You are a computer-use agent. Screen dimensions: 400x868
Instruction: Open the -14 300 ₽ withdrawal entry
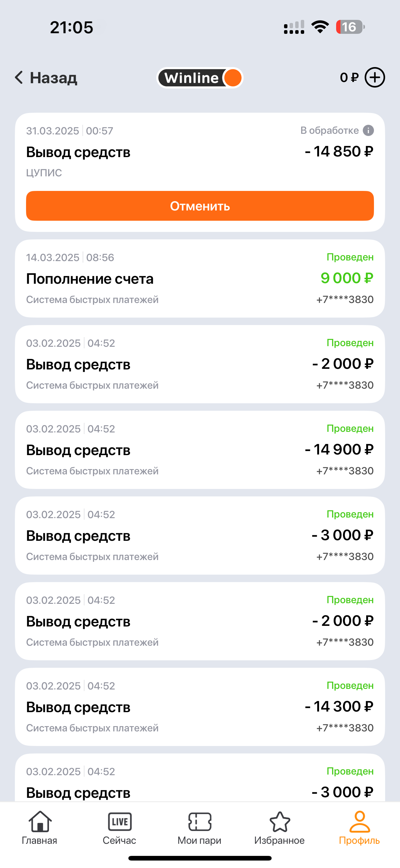pos(200,707)
